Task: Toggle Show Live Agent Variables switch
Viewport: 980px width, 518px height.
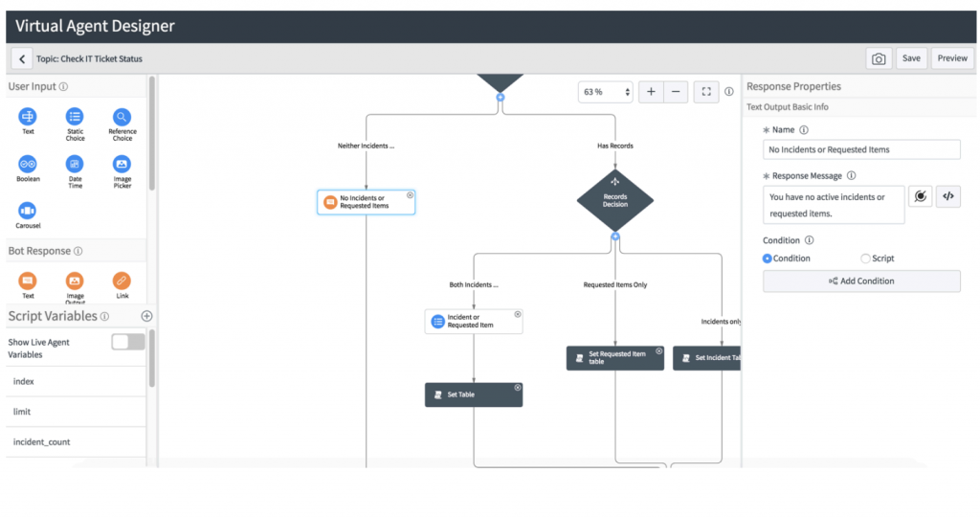Action: click(x=128, y=342)
